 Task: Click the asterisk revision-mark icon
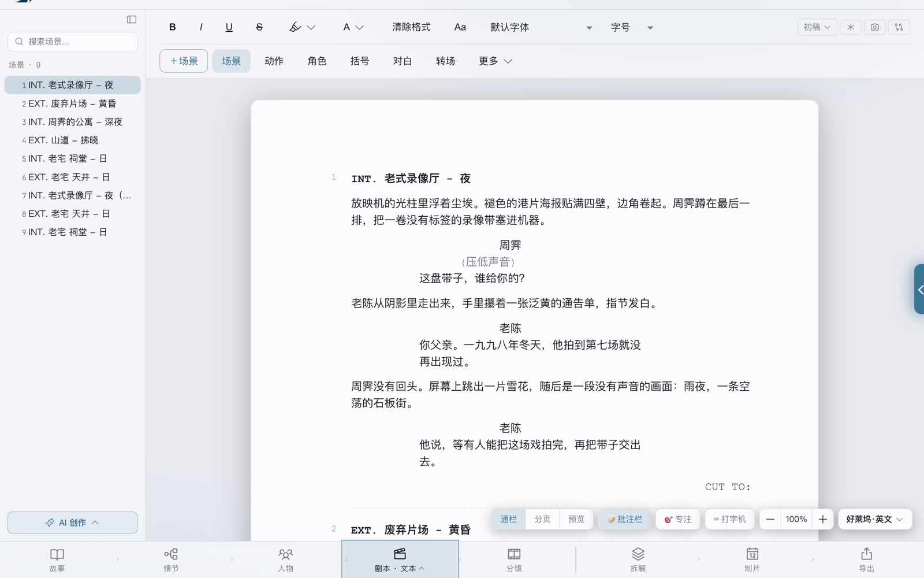(x=851, y=27)
